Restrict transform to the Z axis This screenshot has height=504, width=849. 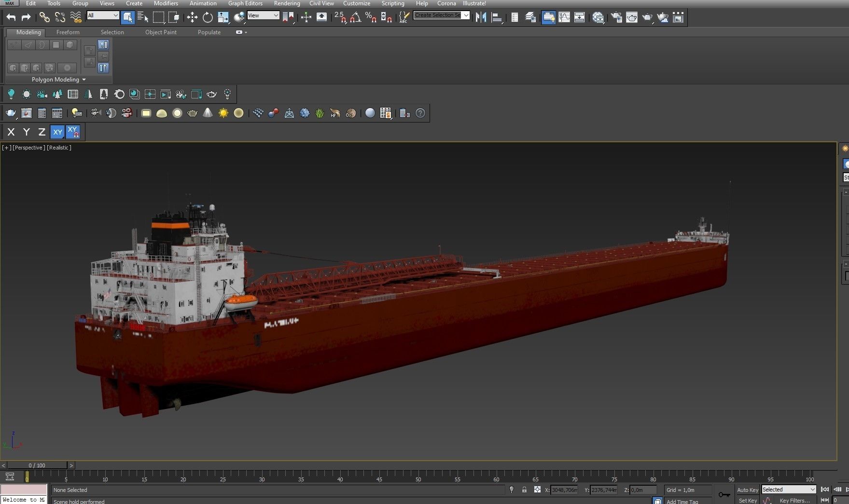[x=42, y=132]
